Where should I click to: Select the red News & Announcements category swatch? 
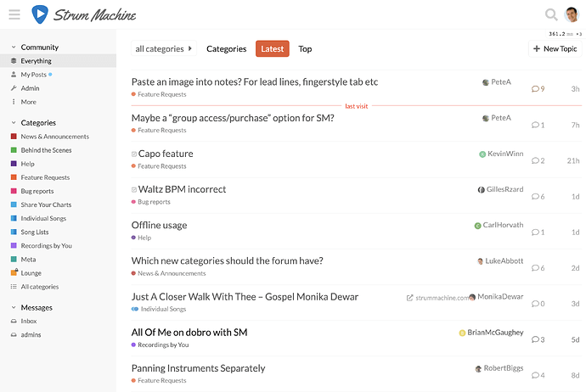[x=14, y=137]
